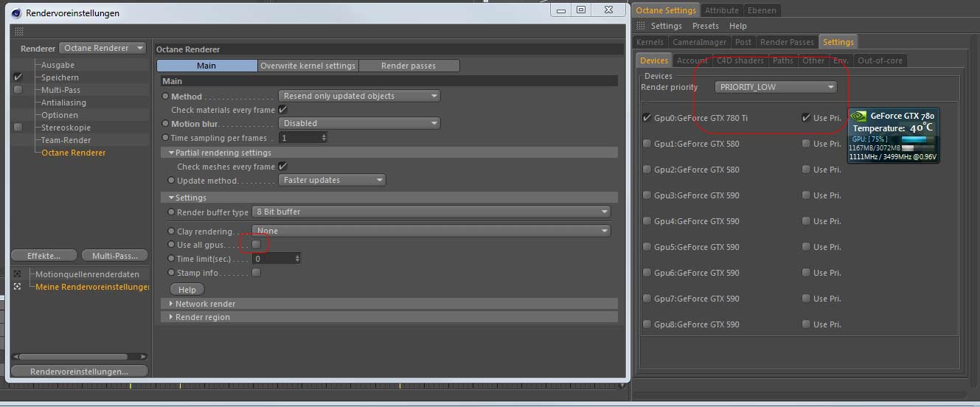The height and width of the screenshot is (407, 980).
Task: Click the grip icon left of Settings menu
Action: click(x=641, y=26)
